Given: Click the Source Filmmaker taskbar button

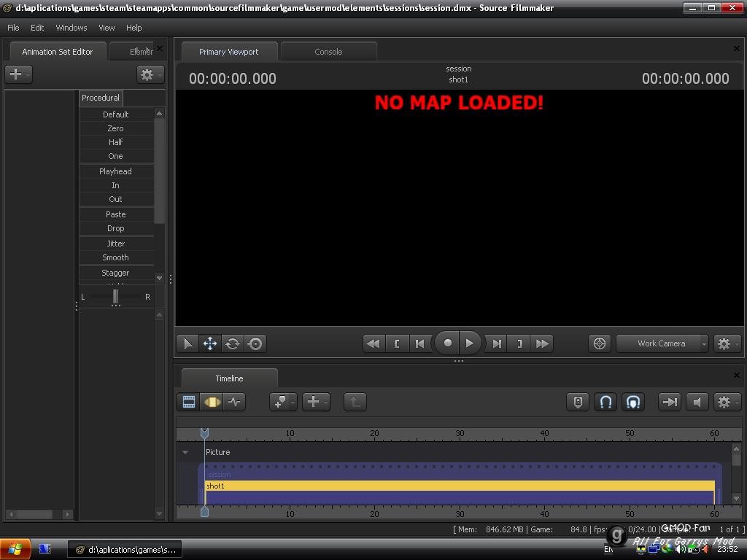Looking at the screenshot, I should tap(125, 550).
